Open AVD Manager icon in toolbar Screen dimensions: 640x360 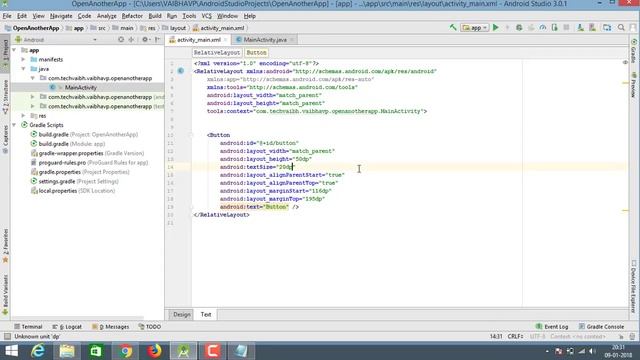tap(580, 28)
